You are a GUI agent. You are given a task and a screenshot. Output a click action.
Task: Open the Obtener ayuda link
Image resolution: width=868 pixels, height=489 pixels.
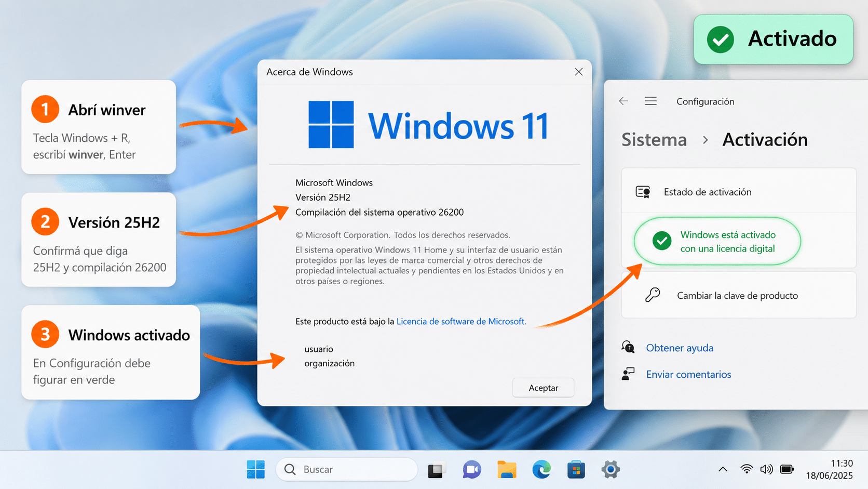(x=680, y=348)
